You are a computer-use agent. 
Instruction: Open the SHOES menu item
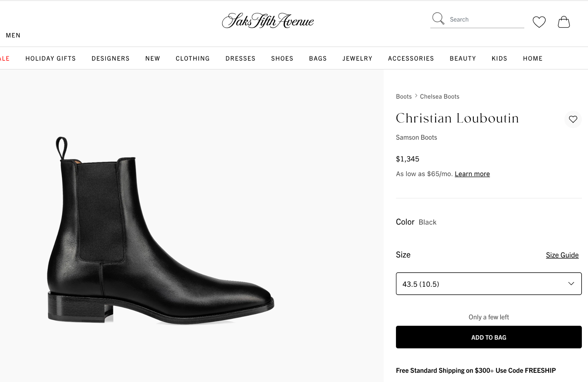(282, 58)
